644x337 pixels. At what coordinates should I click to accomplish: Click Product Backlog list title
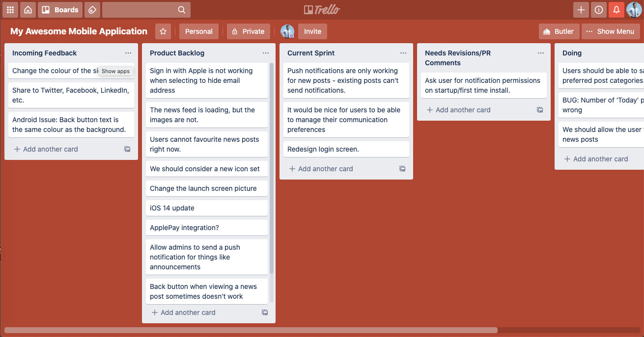point(177,53)
